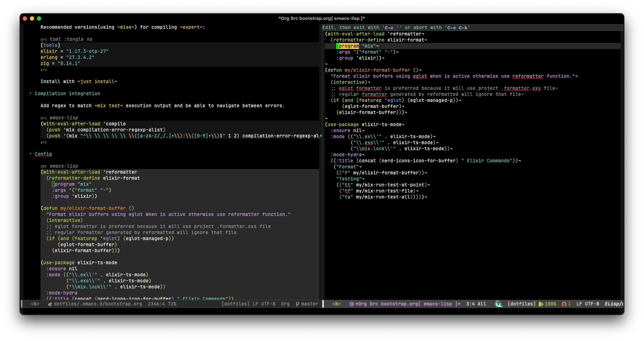This screenshot has width=644, height=341.
Task: Click LF UTF-8 encoding in right modeline
Action: [587, 304]
